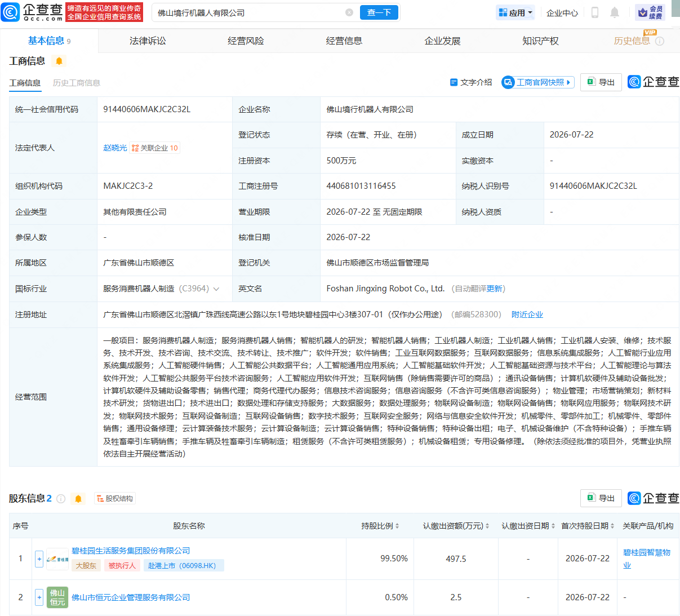Switch to the 经营风险 tab
Viewport: 680px width, 616px height.
(x=246, y=41)
